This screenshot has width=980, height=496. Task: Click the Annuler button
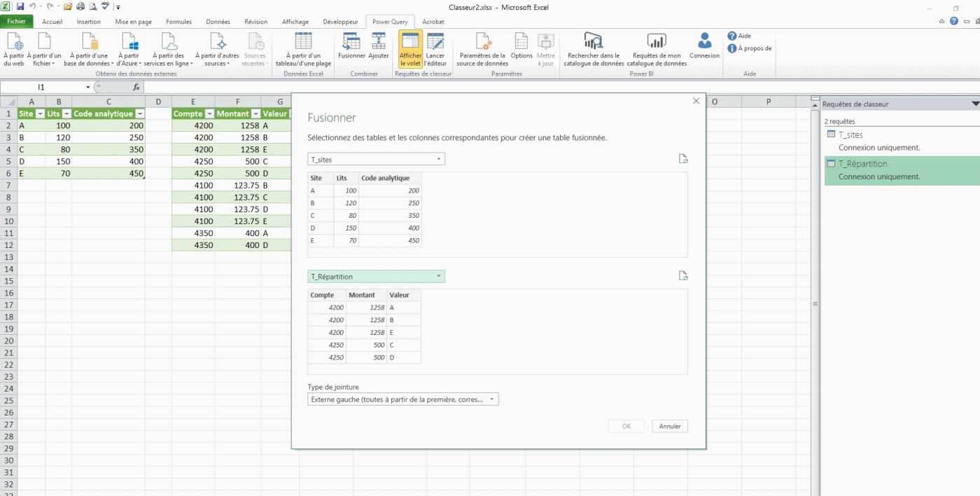[x=670, y=426]
